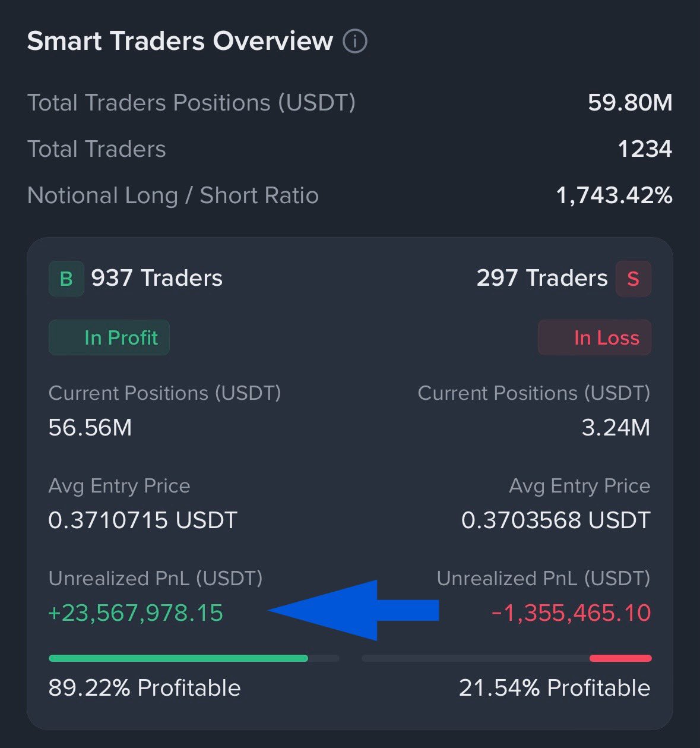Click the 89.22% Profitable label
This screenshot has width=700, height=748.
click(x=145, y=688)
